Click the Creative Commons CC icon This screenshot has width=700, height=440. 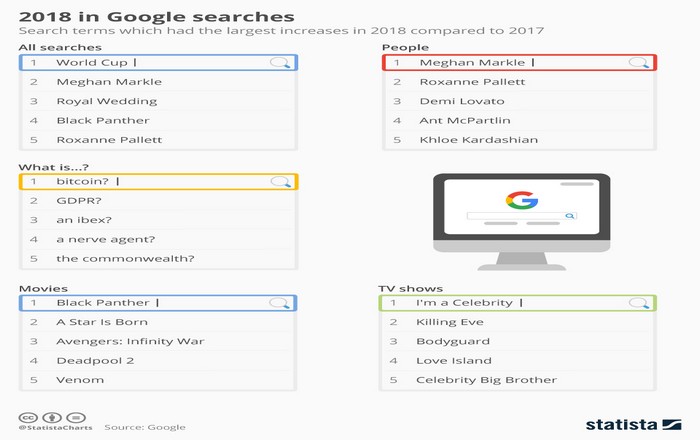pos(28,418)
